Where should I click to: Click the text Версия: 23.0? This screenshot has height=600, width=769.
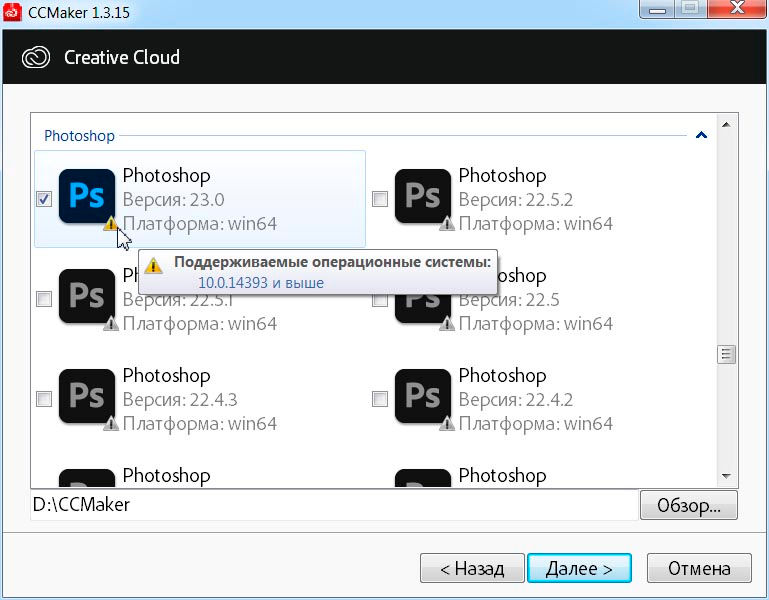point(174,200)
